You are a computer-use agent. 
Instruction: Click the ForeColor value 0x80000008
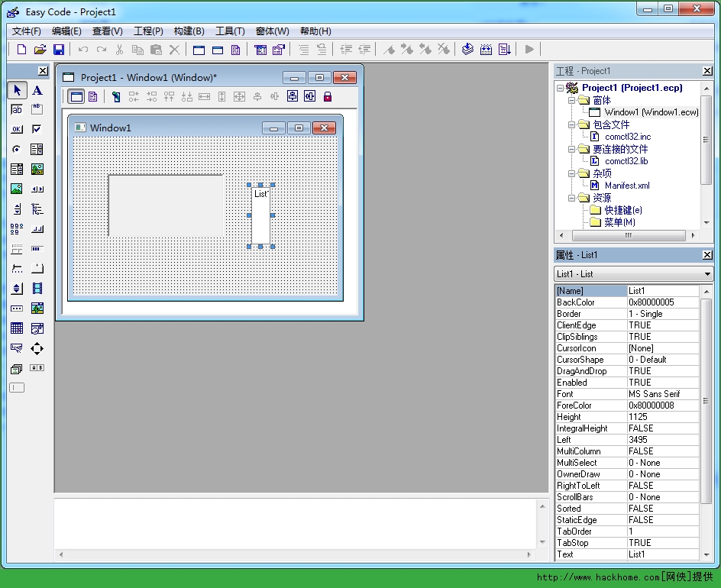click(x=663, y=405)
